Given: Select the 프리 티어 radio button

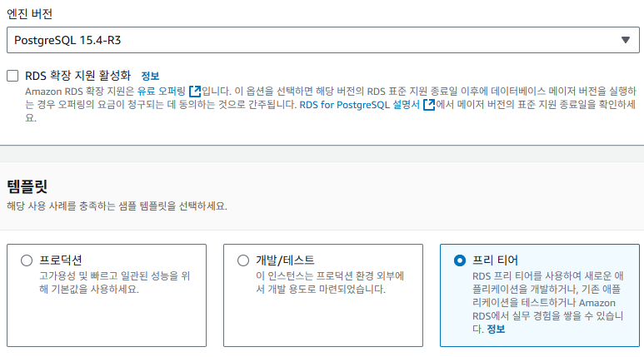Looking at the screenshot, I should (460, 260).
